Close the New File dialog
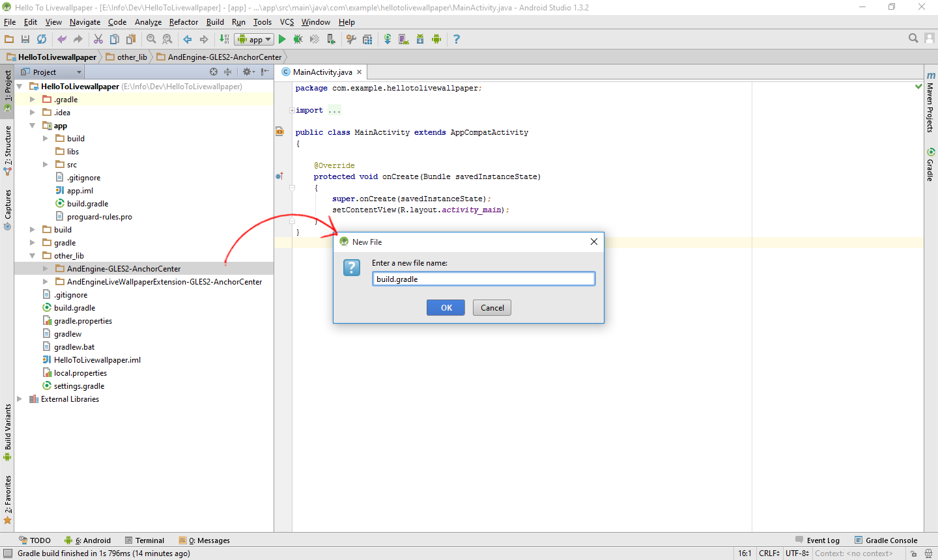This screenshot has height=560, width=938. coord(594,242)
